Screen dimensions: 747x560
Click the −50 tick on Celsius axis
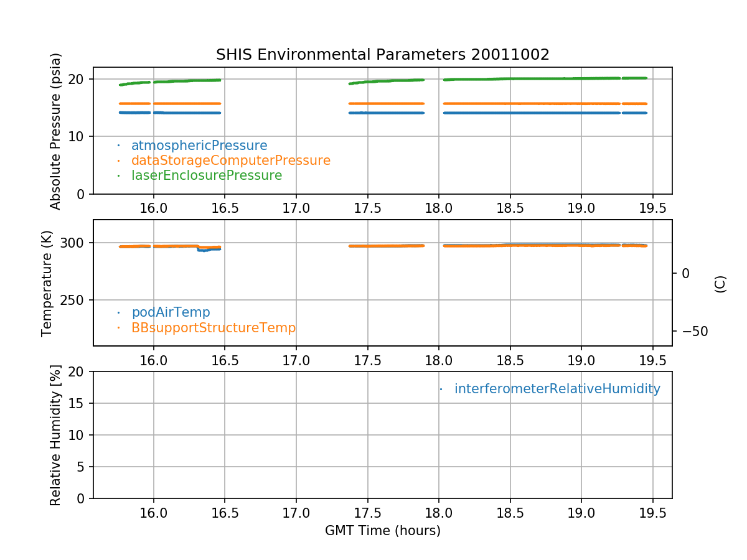point(688,331)
